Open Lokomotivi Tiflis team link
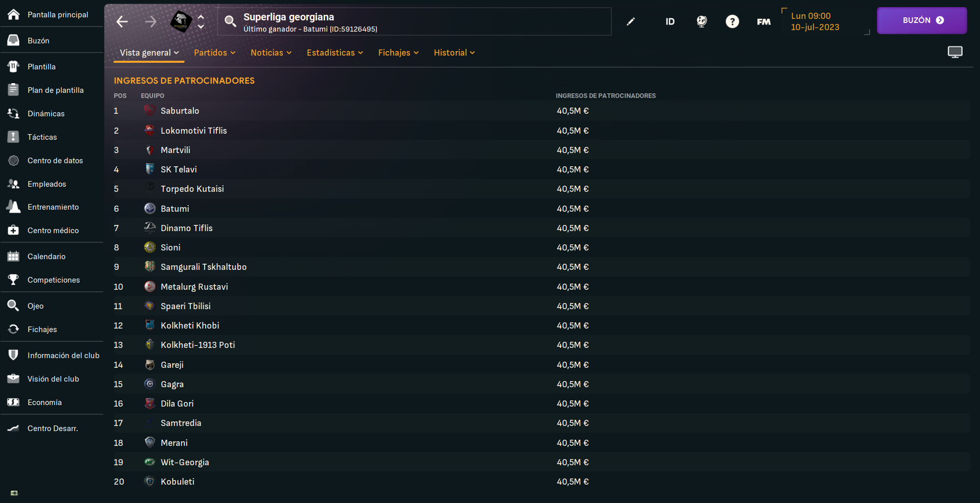This screenshot has width=980, height=503. pyautogui.click(x=194, y=131)
